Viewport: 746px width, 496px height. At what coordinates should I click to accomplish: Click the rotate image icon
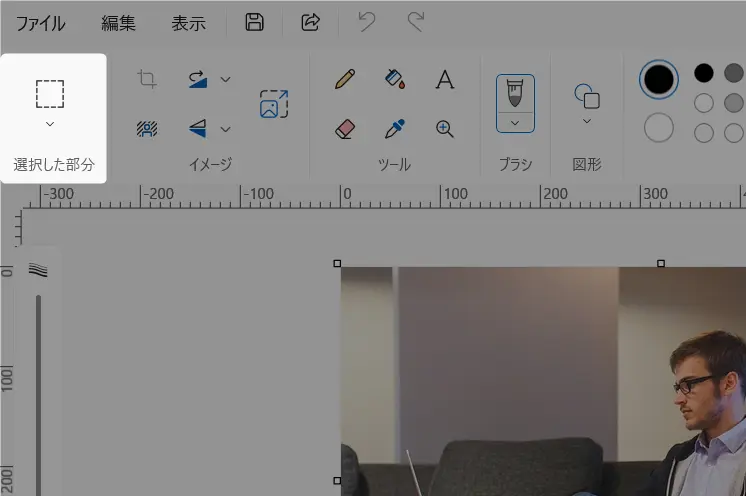pyautogui.click(x=197, y=79)
